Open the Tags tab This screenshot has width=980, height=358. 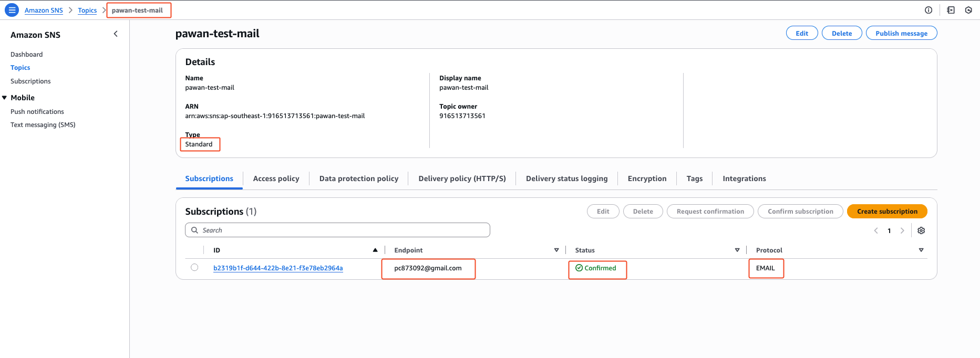(695, 178)
